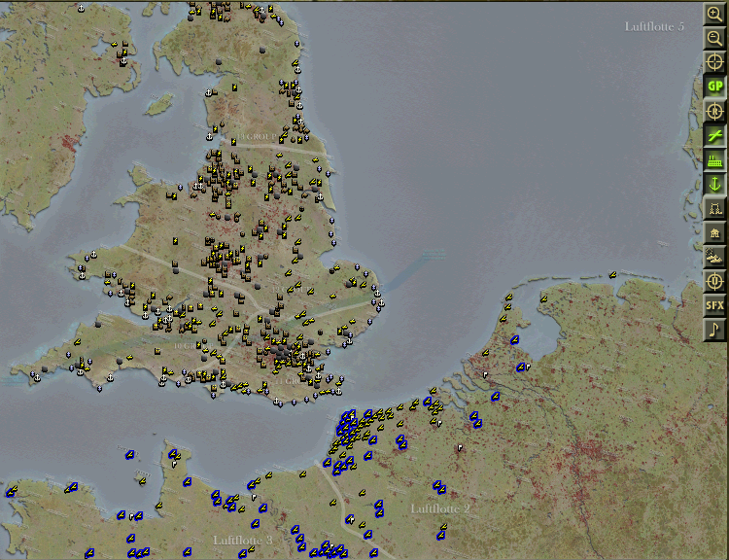Viewport: 729px width, 560px height.
Task: Select the Luftflotte 2 label
Action: (440, 508)
